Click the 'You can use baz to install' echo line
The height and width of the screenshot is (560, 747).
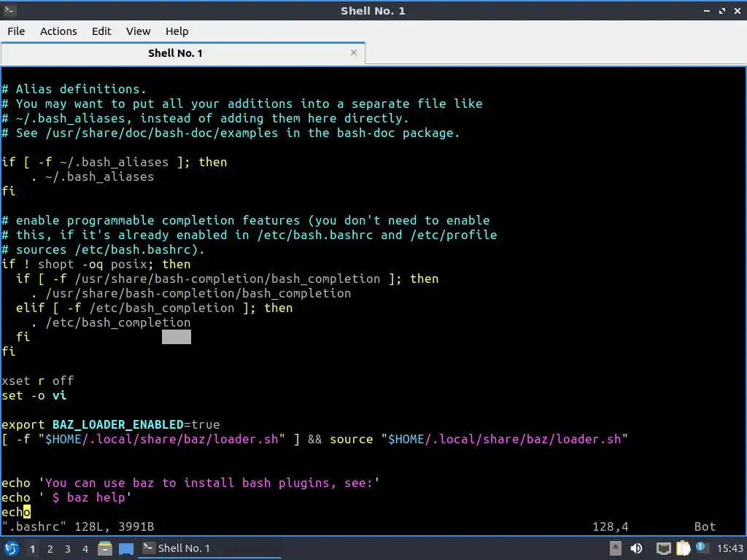point(190,483)
